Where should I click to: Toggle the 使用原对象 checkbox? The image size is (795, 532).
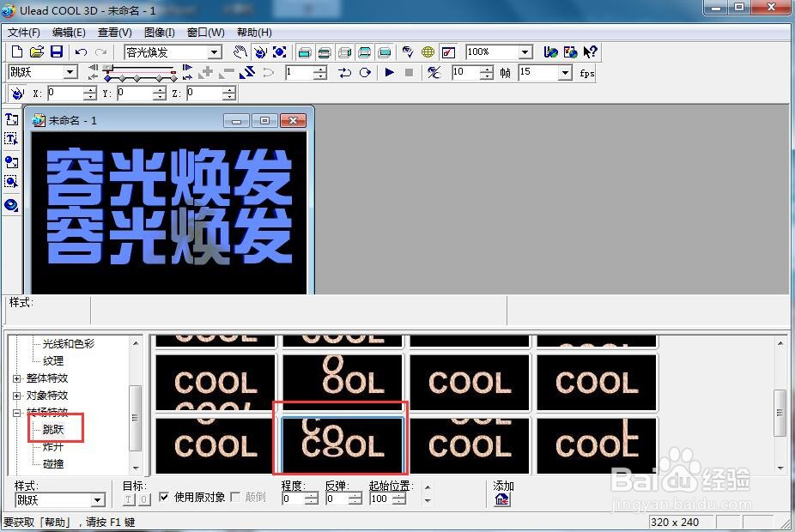pos(164,497)
